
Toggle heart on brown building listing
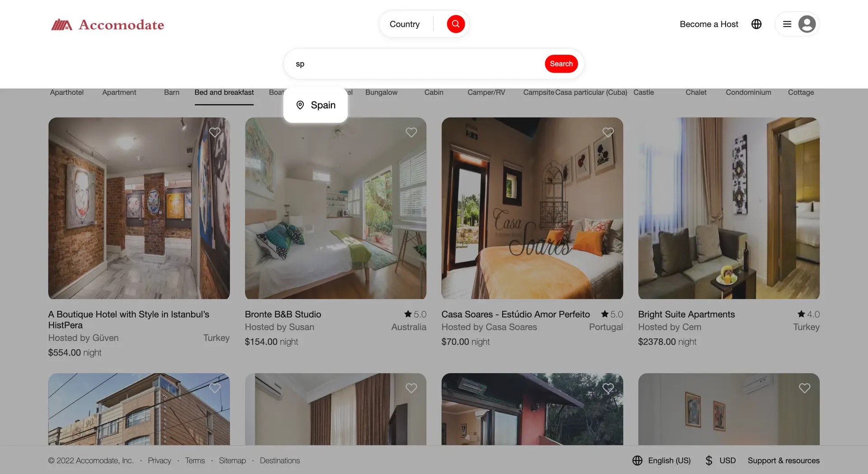(x=215, y=388)
